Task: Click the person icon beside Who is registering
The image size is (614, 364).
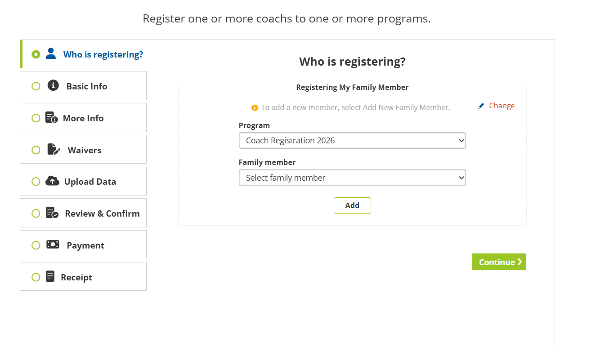Action: tap(51, 54)
